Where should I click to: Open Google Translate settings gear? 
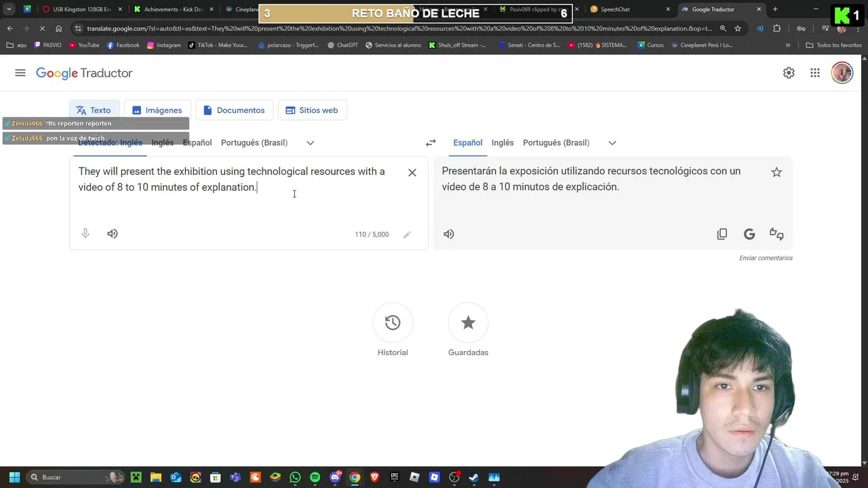[x=789, y=73]
